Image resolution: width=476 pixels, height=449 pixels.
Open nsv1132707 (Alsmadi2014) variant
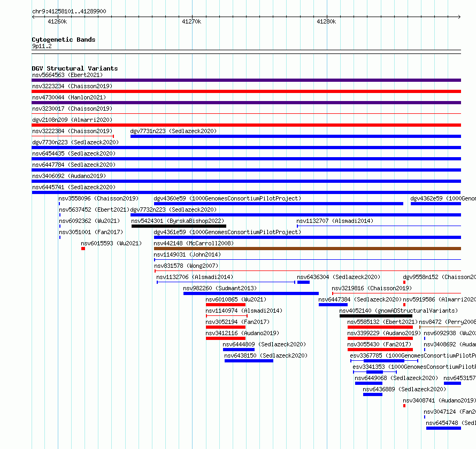click(x=335, y=221)
